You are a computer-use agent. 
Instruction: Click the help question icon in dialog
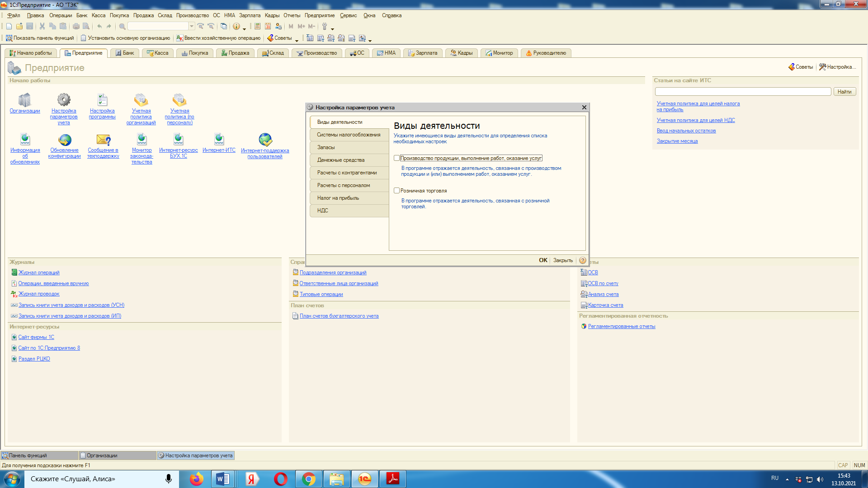point(582,260)
